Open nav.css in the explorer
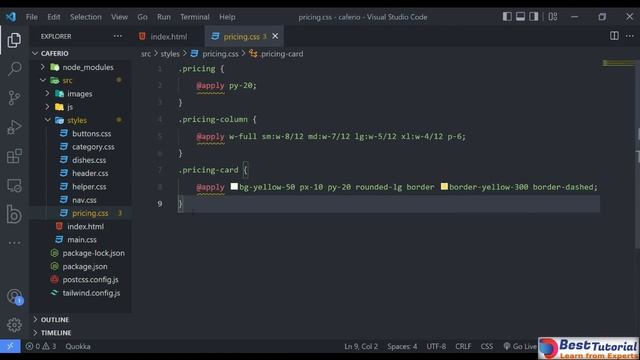Image resolution: width=640 pixels, height=360 pixels. (84, 200)
